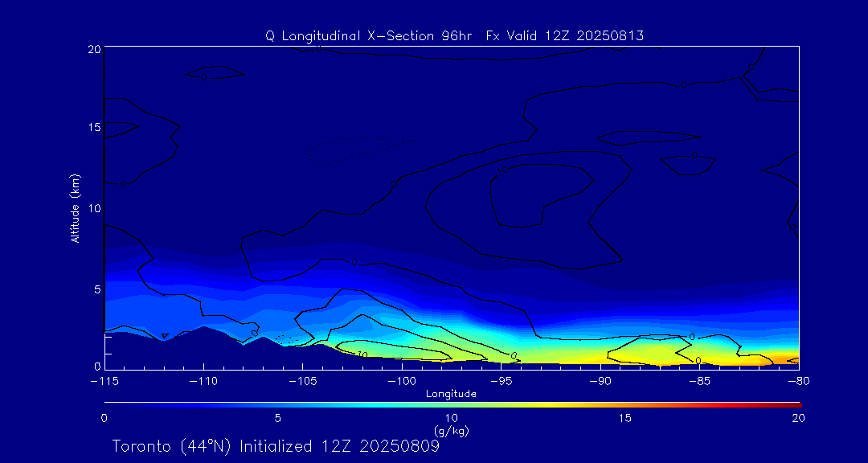Click the rainbow g/kg color scale bar
The height and width of the screenshot is (463, 868).
click(452, 405)
